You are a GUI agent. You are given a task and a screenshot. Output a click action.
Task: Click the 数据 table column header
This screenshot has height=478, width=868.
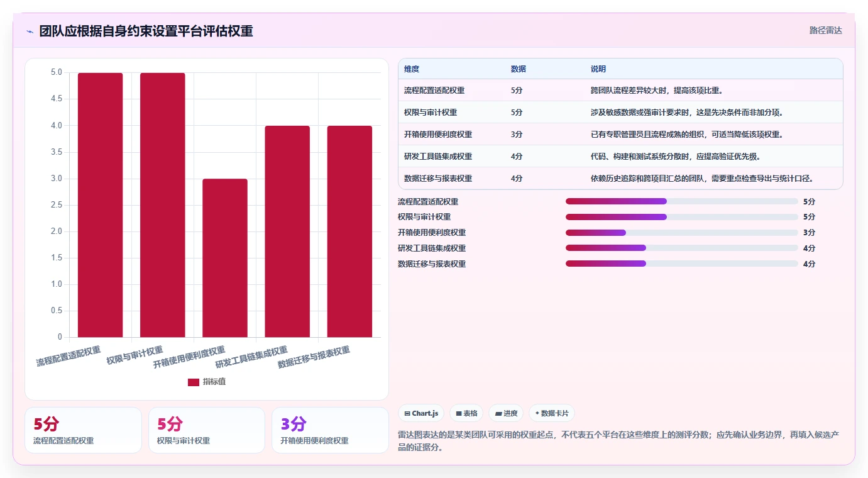click(x=519, y=69)
